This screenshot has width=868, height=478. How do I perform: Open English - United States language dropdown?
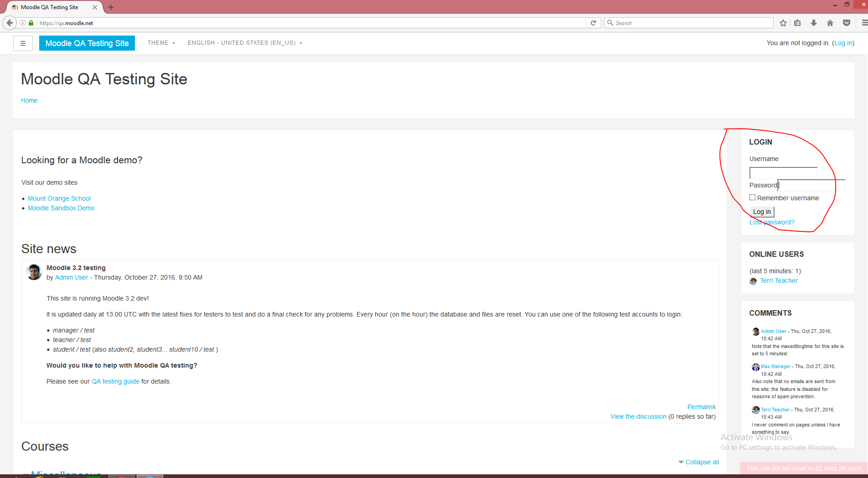(245, 43)
